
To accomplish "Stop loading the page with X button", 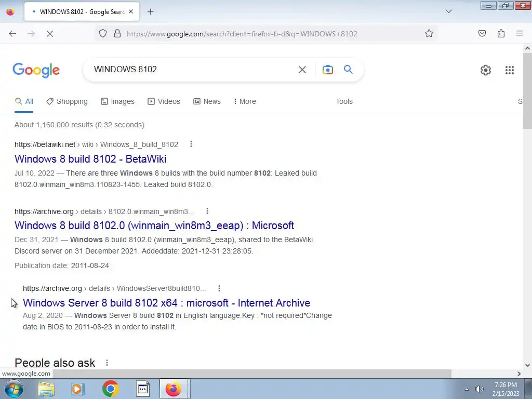I will 49,34.
